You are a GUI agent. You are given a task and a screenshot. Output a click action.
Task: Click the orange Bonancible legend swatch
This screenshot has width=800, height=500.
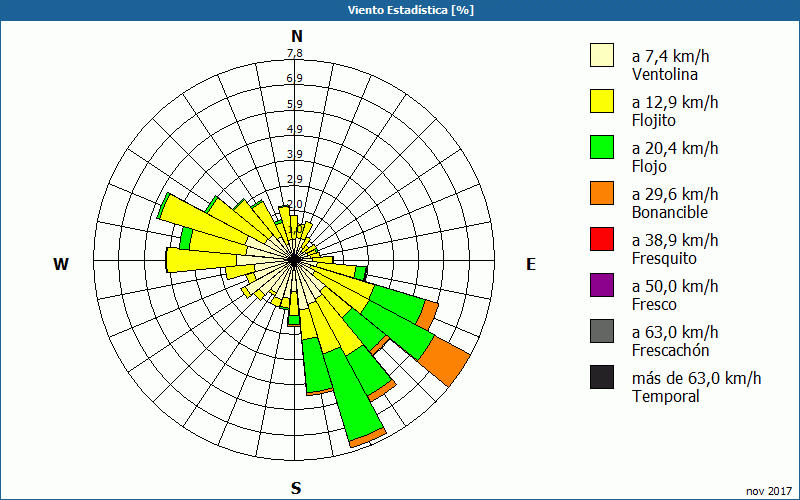pyautogui.click(x=602, y=193)
